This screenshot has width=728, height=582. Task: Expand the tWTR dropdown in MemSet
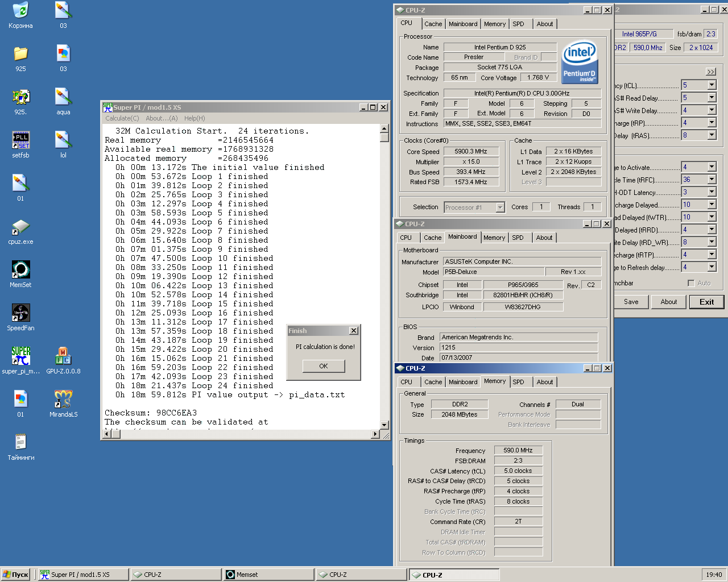click(712, 217)
